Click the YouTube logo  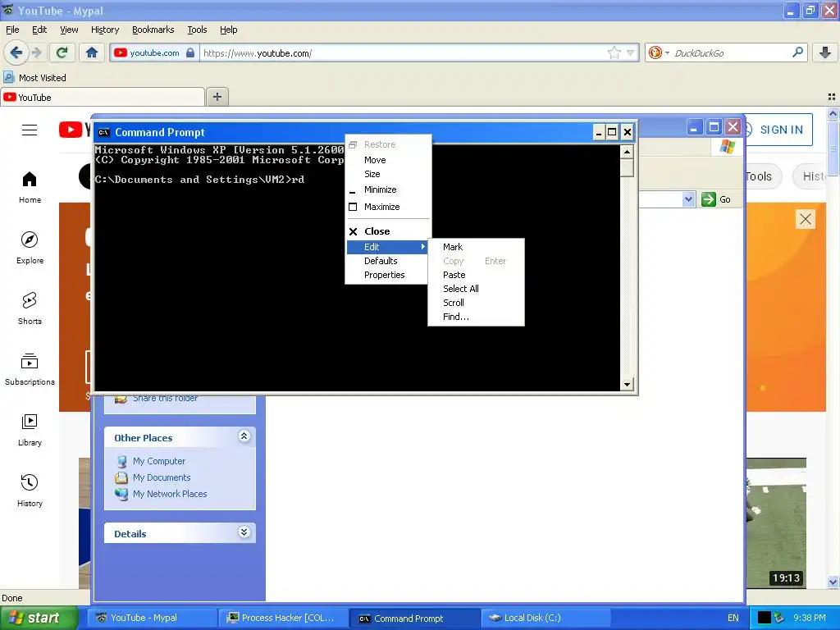click(x=74, y=130)
